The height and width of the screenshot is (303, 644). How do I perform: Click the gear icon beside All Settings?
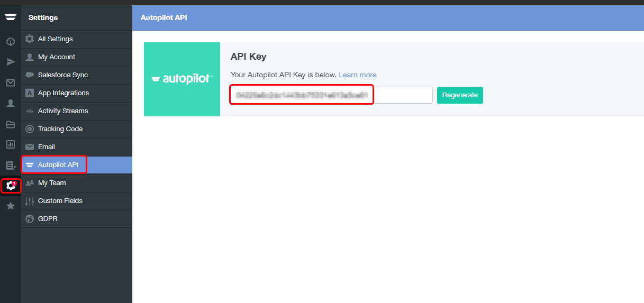pyautogui.click(x=30, y=39)
